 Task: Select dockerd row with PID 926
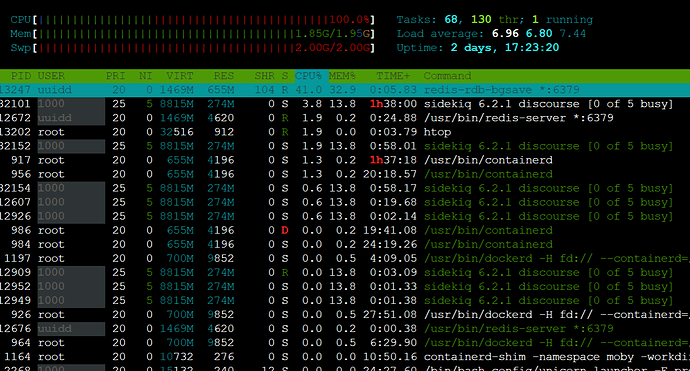[345, 315]
